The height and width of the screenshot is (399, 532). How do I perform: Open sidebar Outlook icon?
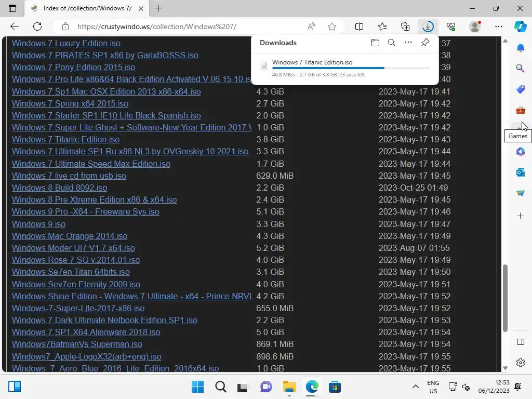coord(520,172)
